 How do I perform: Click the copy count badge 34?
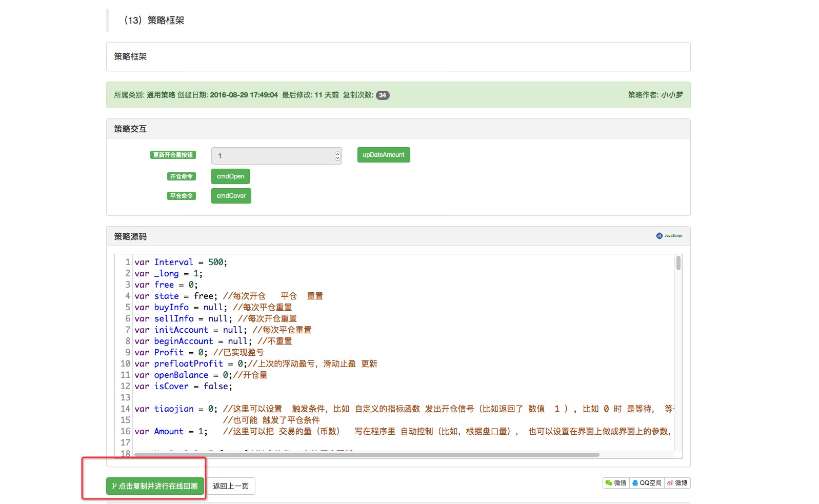click(x=383, y=95)
